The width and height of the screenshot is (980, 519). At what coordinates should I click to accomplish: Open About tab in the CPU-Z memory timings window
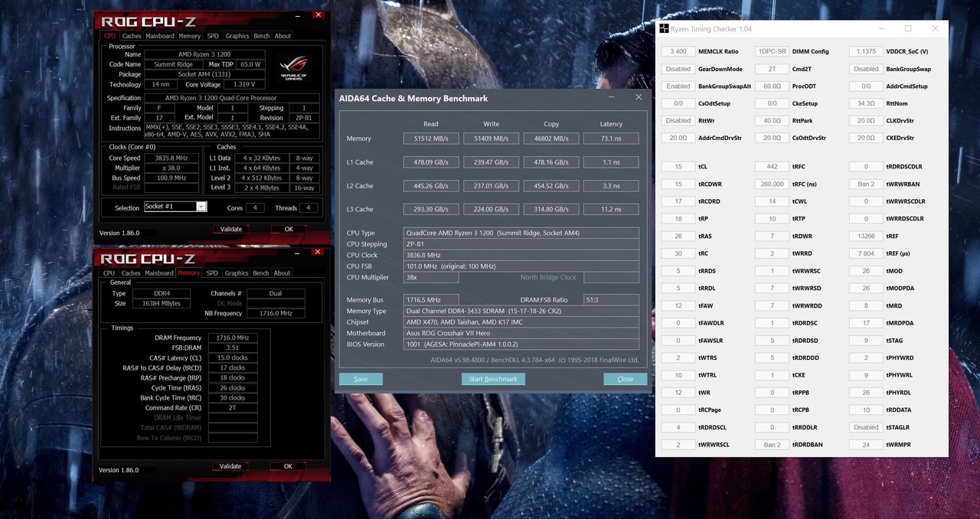pos(283,273)
